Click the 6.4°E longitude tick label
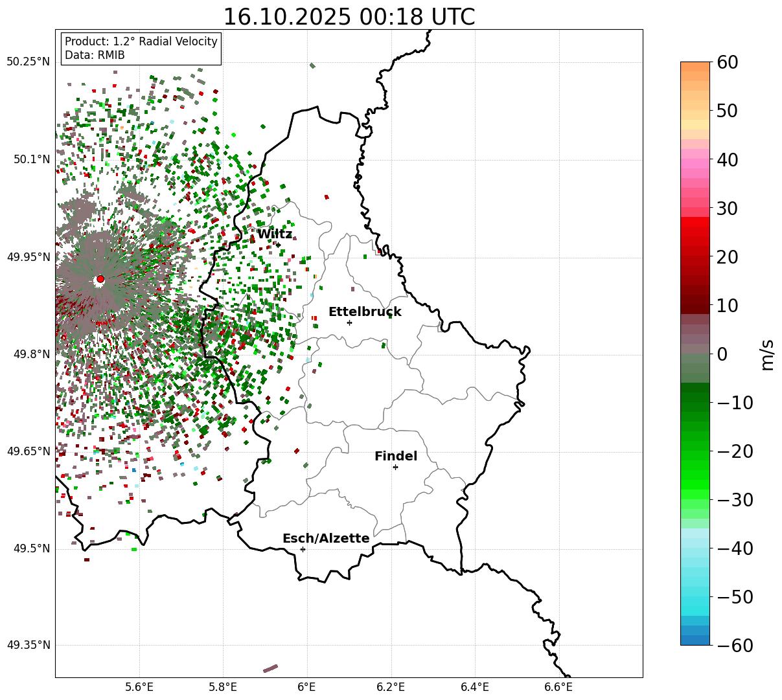The height and width of the screenshot is (700, 782). (x=475, y=687)
